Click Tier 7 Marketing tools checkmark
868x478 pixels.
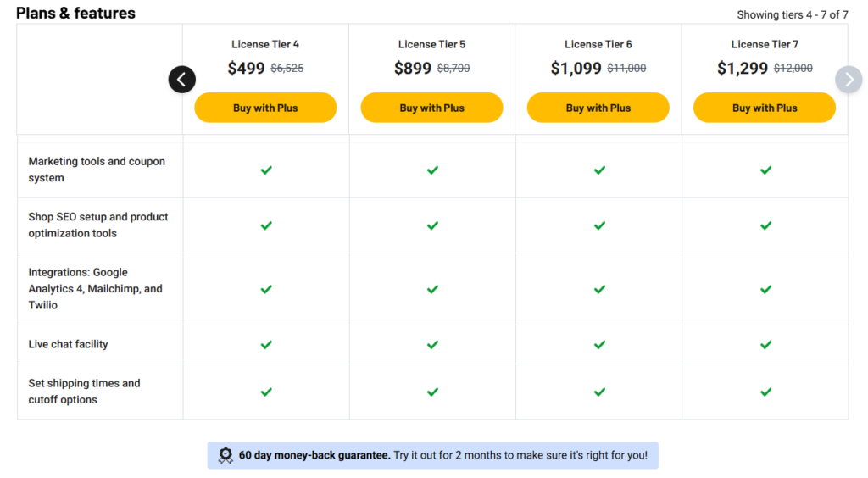[766, 170]
